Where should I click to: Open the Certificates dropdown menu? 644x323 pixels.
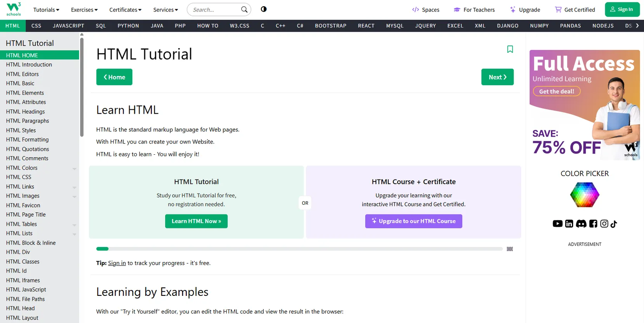tap(125, 10)
